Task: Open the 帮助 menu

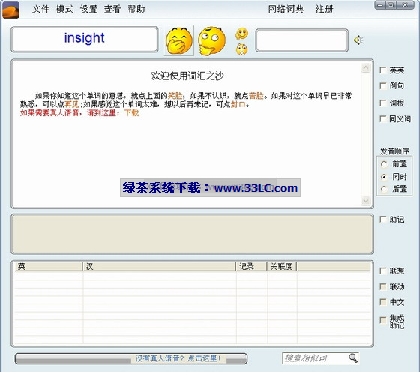Action: click(x=136, y=9)
